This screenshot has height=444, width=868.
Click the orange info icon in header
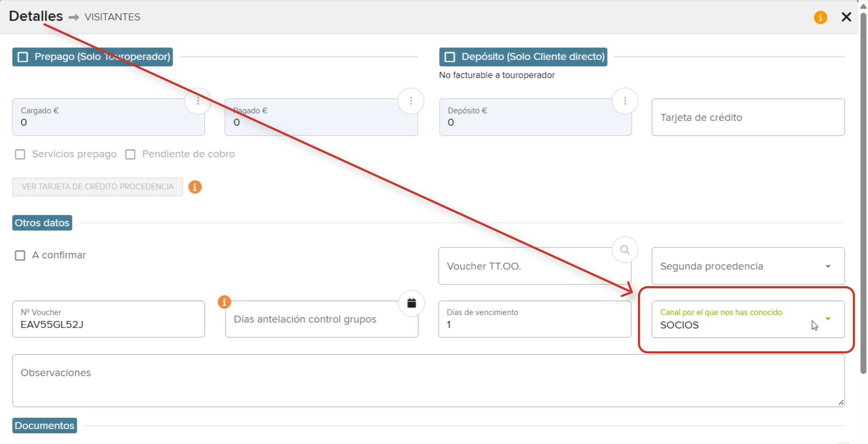pyautogui.click(x=820, y=17)
